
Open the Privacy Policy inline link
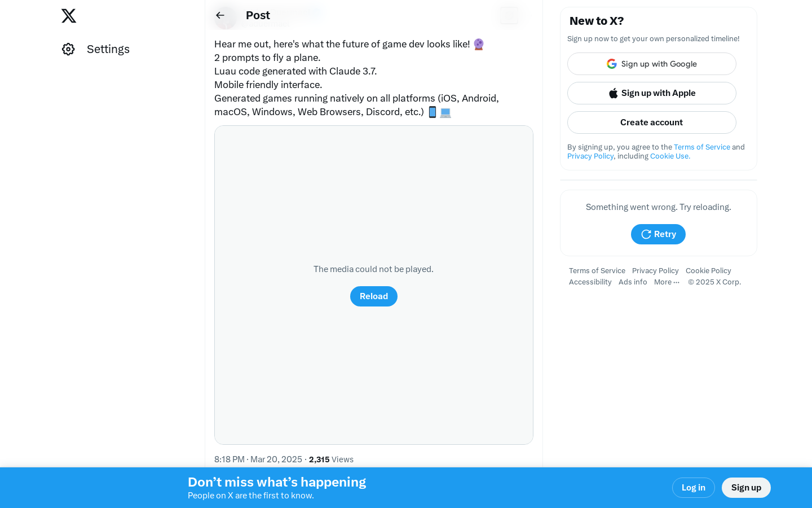(x=590, y=156)
